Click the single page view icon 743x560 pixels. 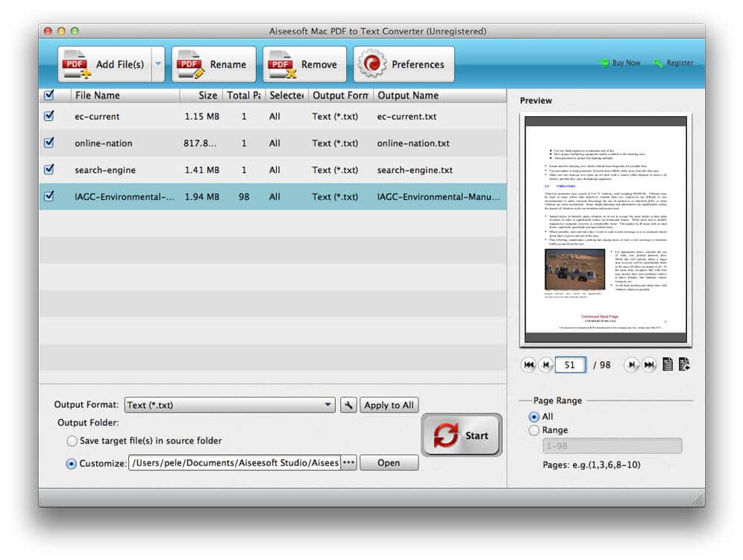(668, 365)
